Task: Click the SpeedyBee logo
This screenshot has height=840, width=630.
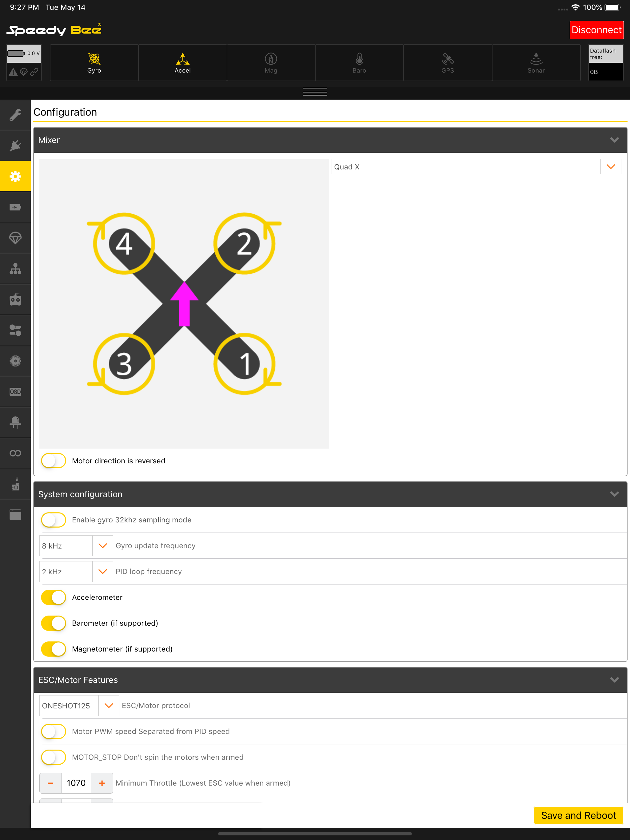Action: coord(54,30)
